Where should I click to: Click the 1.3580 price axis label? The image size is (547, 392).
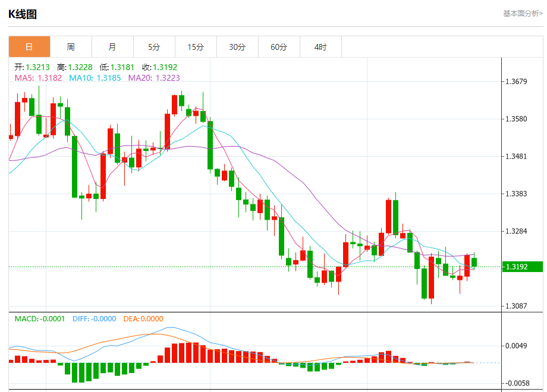click(x=516, y=119)
